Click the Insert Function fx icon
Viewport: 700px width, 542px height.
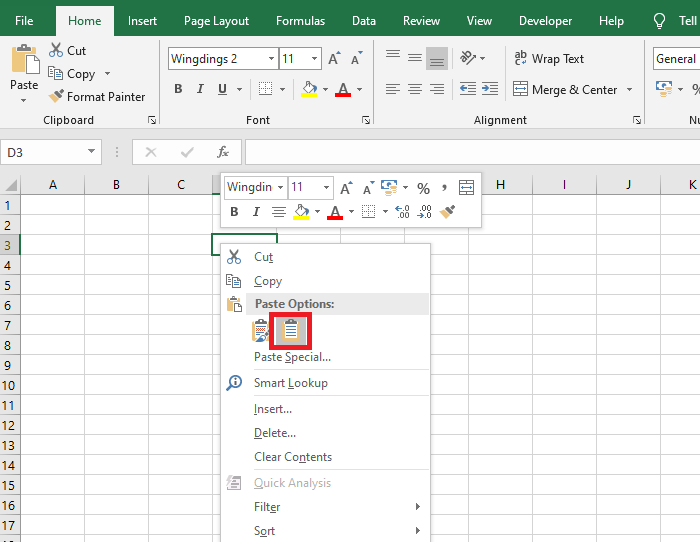(x=223, y=152)
